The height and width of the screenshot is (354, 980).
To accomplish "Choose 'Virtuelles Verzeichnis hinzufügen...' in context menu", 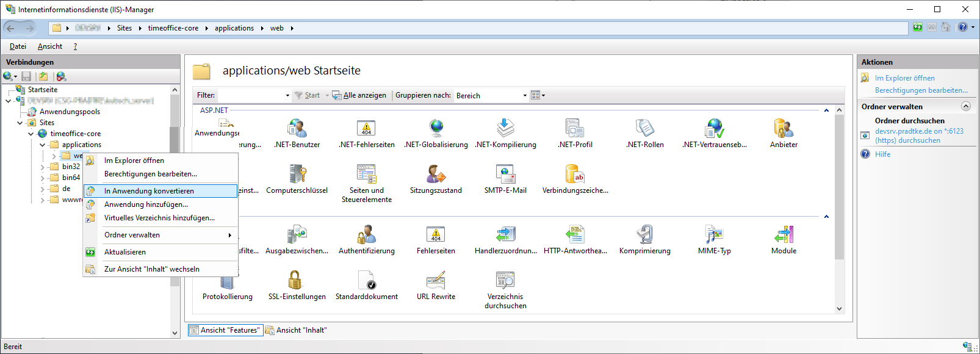I will [x=160, y=218].
